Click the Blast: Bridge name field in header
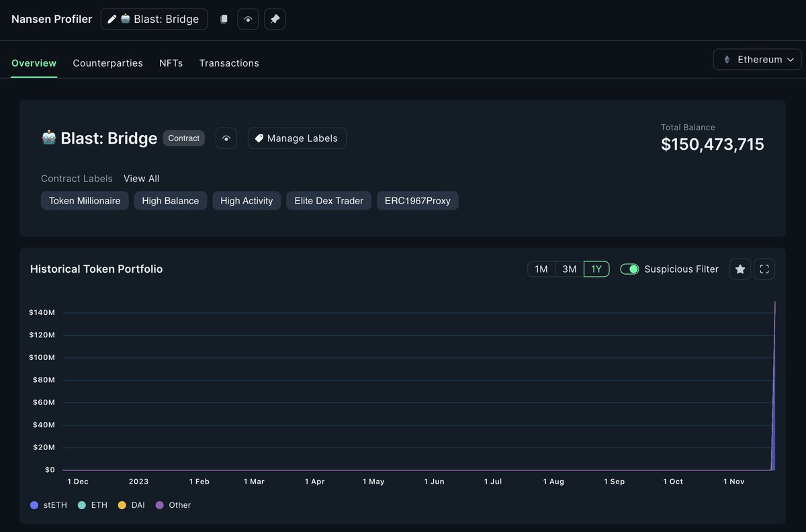This screenshot has height=532, width=806. click(154, 19)
